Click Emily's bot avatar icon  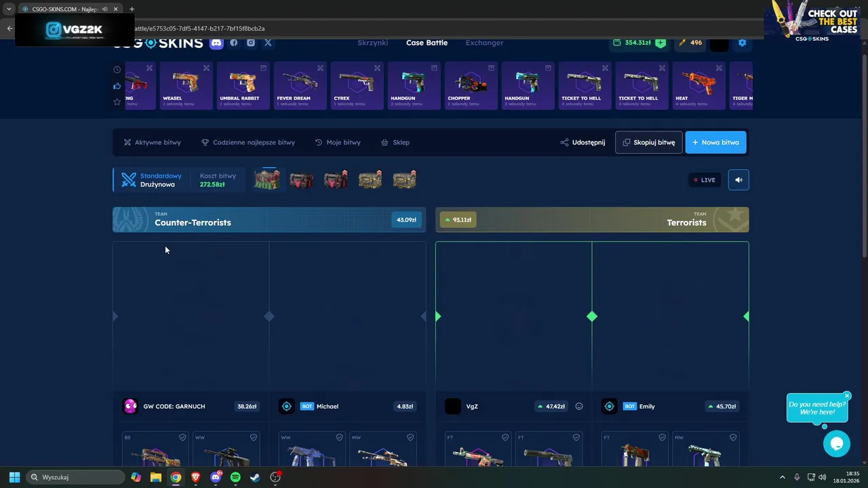609,407
